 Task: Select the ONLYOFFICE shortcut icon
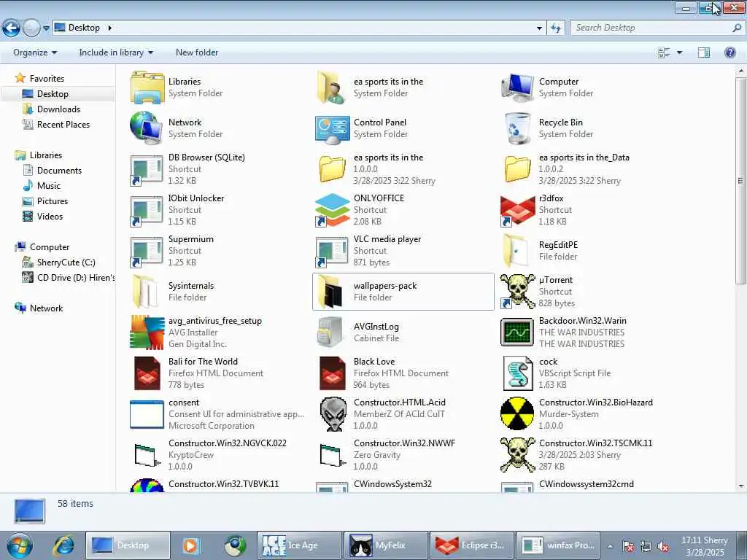coord(332,210)
